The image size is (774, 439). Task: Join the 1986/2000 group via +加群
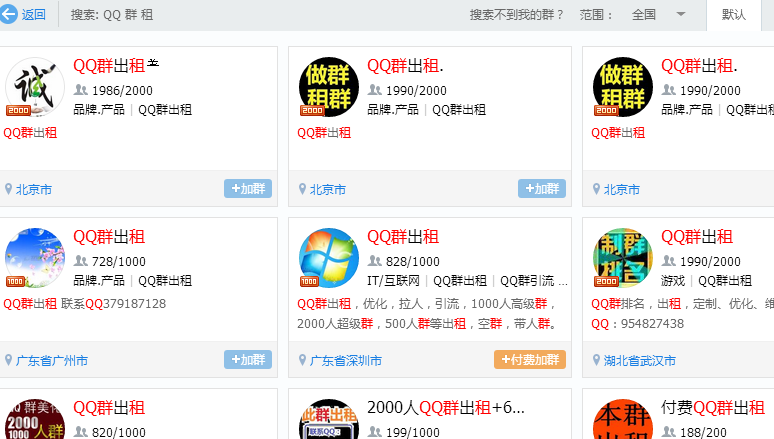click(x=248, y=189)
